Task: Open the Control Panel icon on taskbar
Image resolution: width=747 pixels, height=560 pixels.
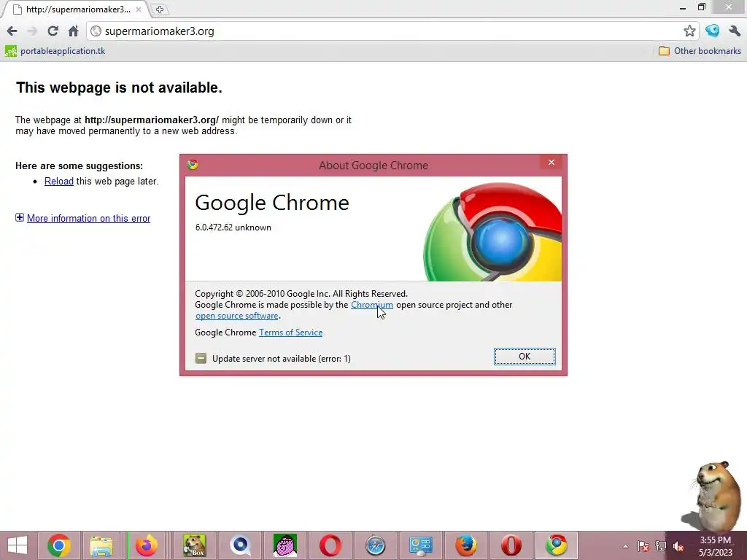Action: (421, 545)
